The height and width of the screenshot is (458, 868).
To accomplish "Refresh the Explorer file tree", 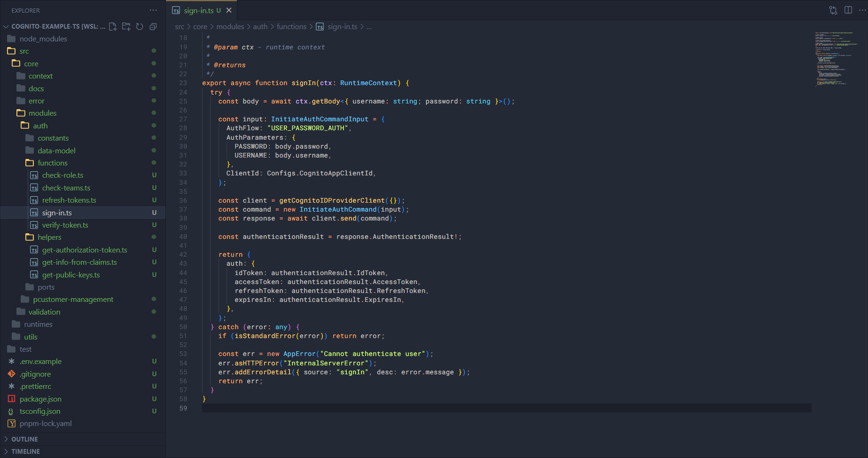I will [x=140, y=26].
